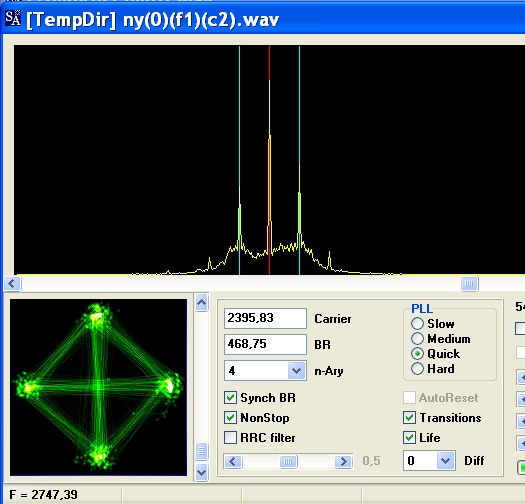
Task: Click the constellation panel scroll up arrow
Action: point(202,303)
